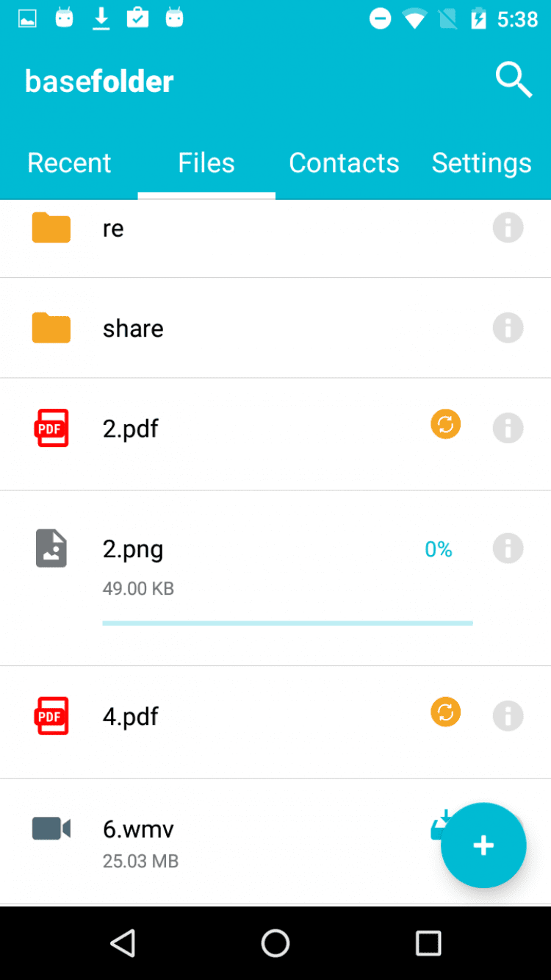Open the share folder
The height and width of the screenshot is (980, 551).
[133, 328]
